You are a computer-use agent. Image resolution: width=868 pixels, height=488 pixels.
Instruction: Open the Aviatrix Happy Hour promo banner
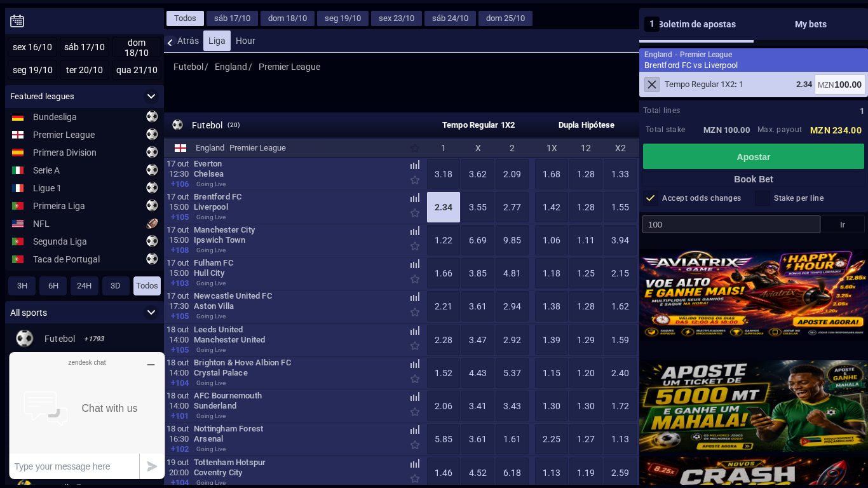(x=754, y=294)
